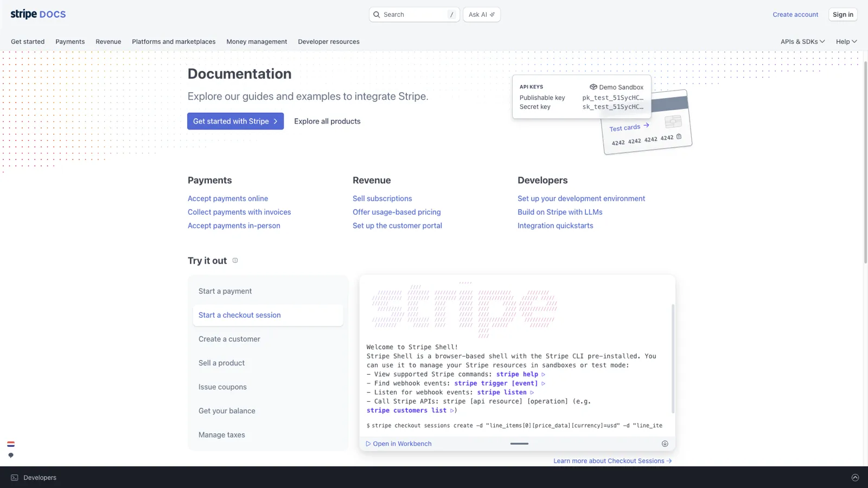Viewport: 868px width, 488px height.
Task: Select the Manage taxes tab
Action: tap(268, 434)
